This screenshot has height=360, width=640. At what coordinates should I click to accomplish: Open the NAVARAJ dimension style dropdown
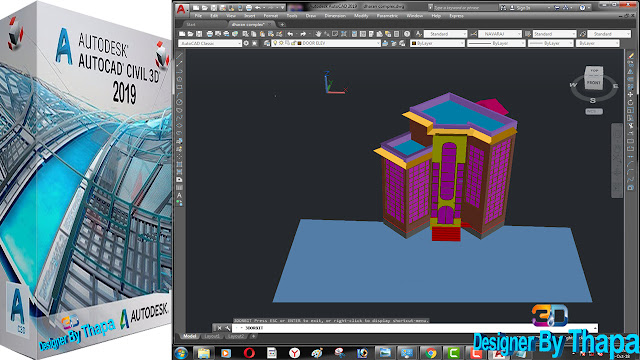(x=500, y=34)
